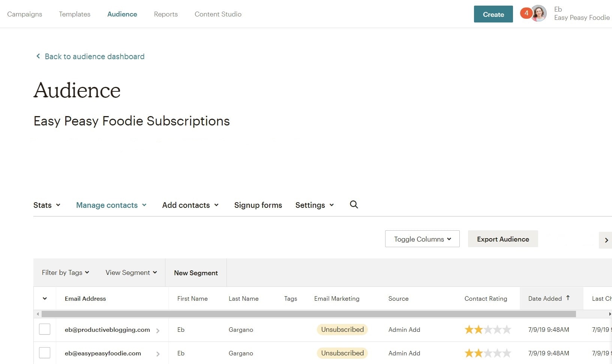Click the horizontal scrollbar left arrow

pos(37,314)
